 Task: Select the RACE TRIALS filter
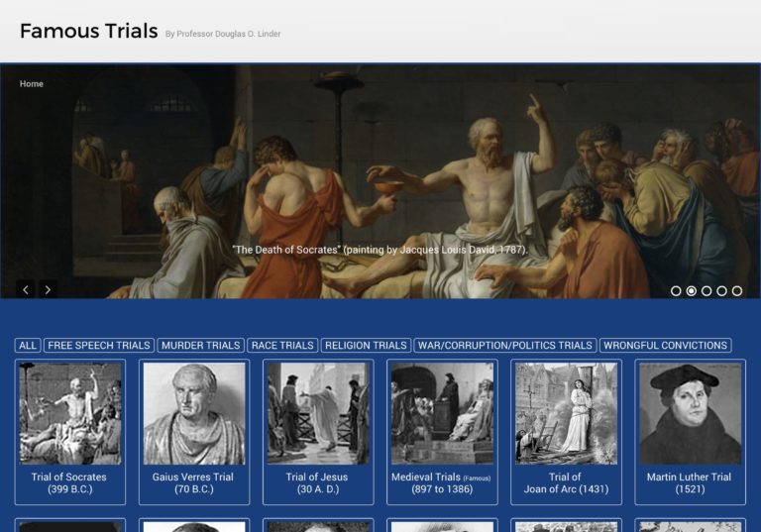(x=282, y=345)
